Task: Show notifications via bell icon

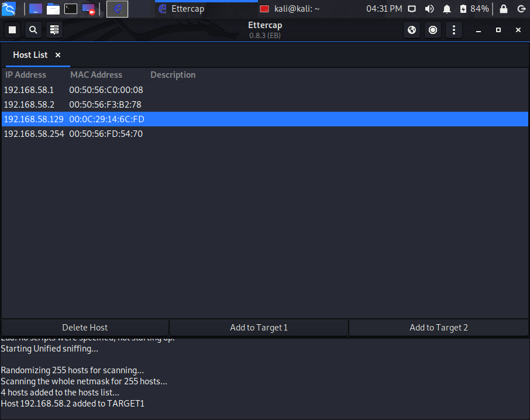Action: [447, 9]
